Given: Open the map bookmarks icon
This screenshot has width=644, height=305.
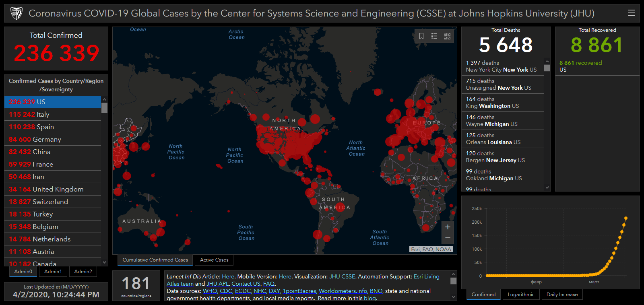Looking at the screenshot, I should [x=421, y=36].
